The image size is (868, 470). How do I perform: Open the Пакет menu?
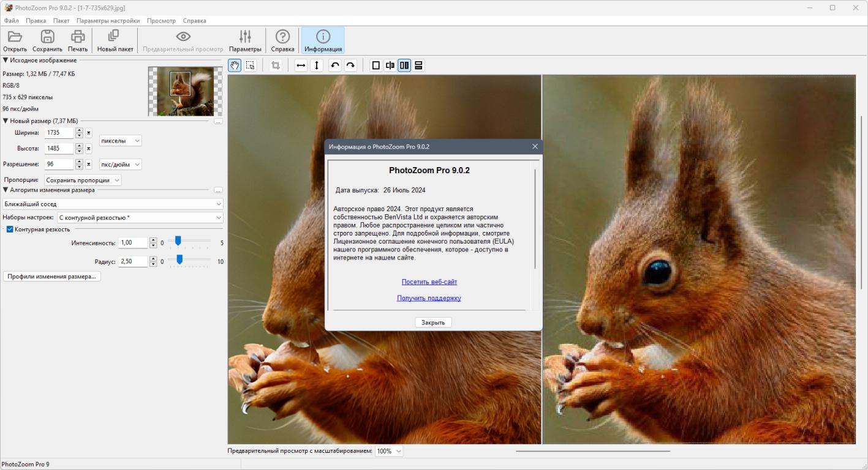[61, 21]
